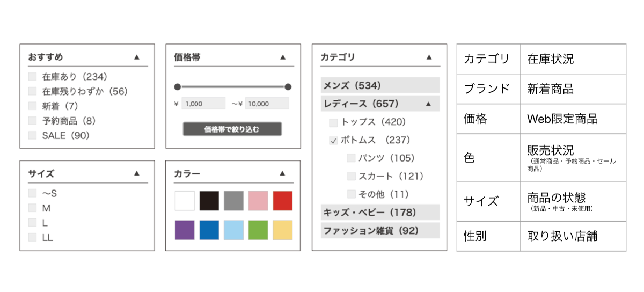Collapse the 価格帯 panel arrow
Image resolution: width=644 pixels, height=292 pixels.
(283, 56)
